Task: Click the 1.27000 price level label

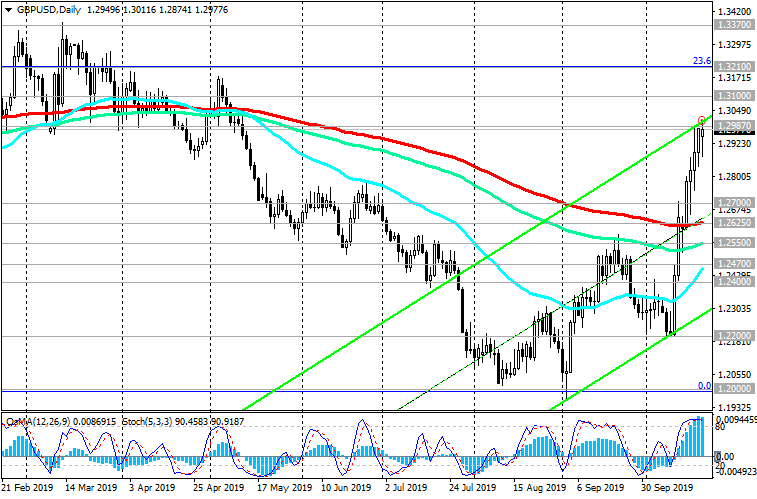Action: (x=735, y=202)
